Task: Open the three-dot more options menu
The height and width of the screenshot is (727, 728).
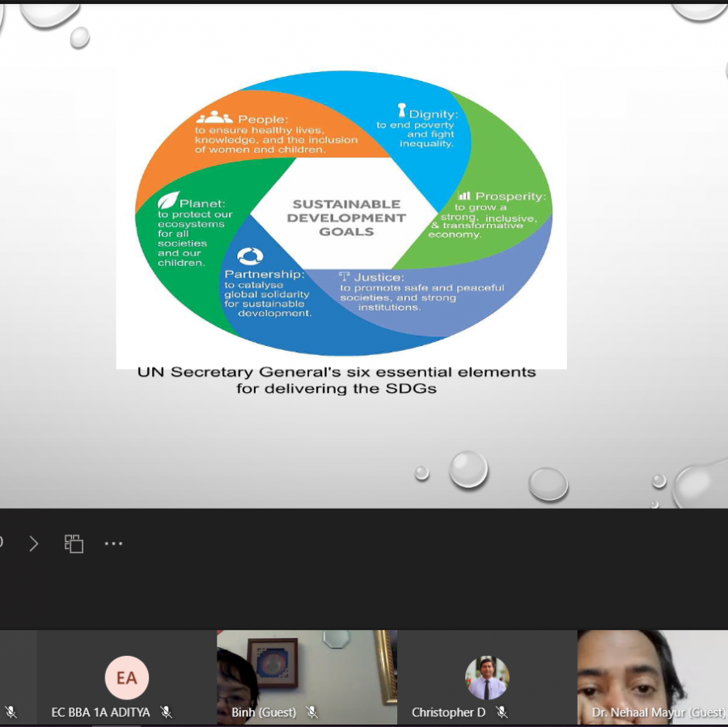Action: pyautogui.click(x=113, y=543)
